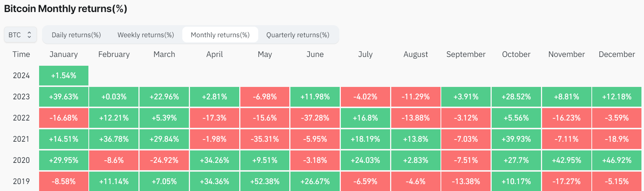The width and height of the screenshot is (644, 191).
Task: Click the September column header
Action: pos(466,54)
